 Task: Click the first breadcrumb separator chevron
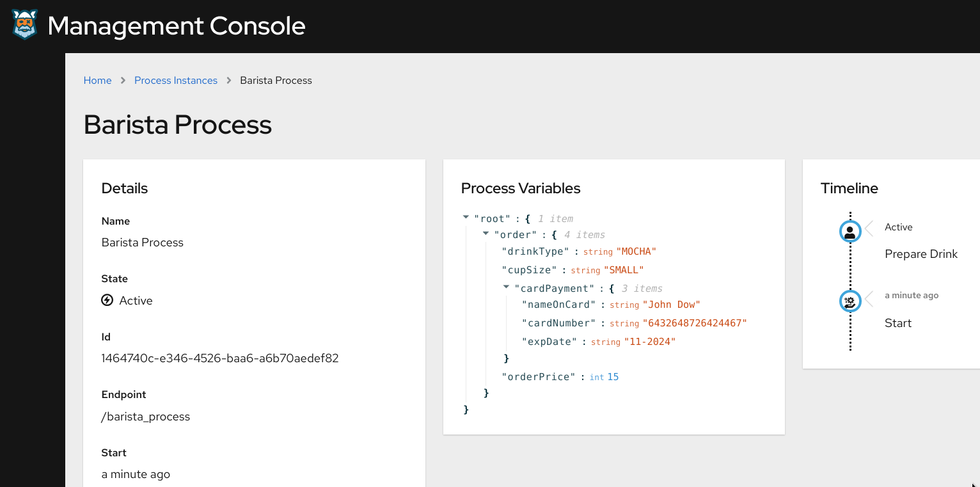pyautogui.click(x=123, y=81)
